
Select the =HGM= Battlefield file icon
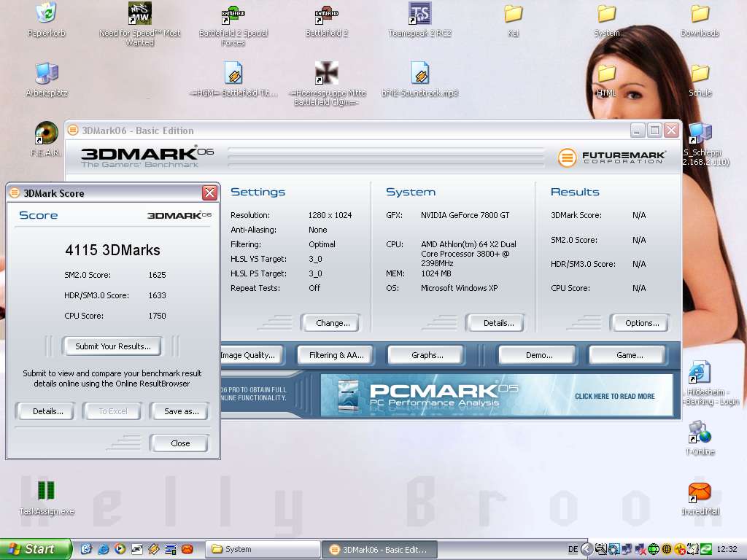click(x=233, y=74)
